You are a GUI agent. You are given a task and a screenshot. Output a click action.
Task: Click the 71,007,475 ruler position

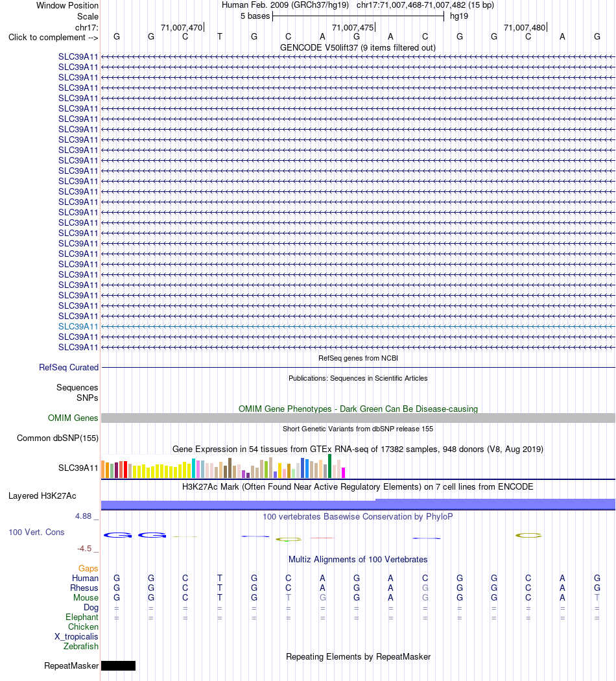[353, 28]
